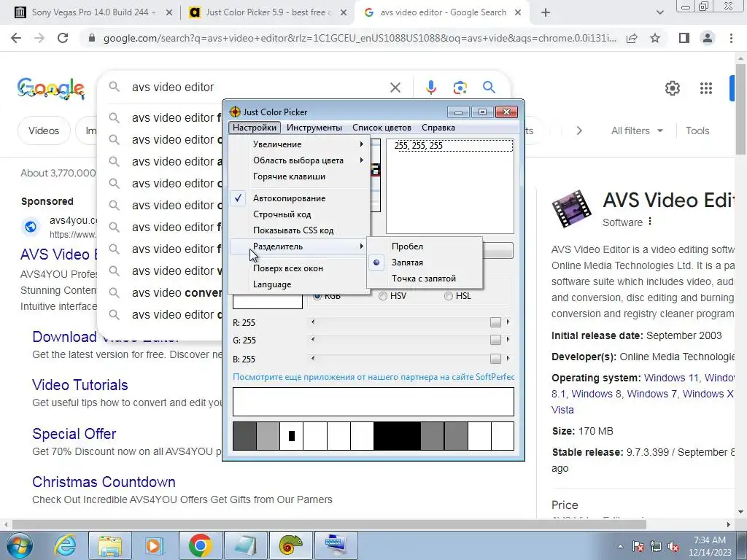Open Windows Explorer folder in taskbar
This screenshot has width=747, height=560.
pos(110,545)
